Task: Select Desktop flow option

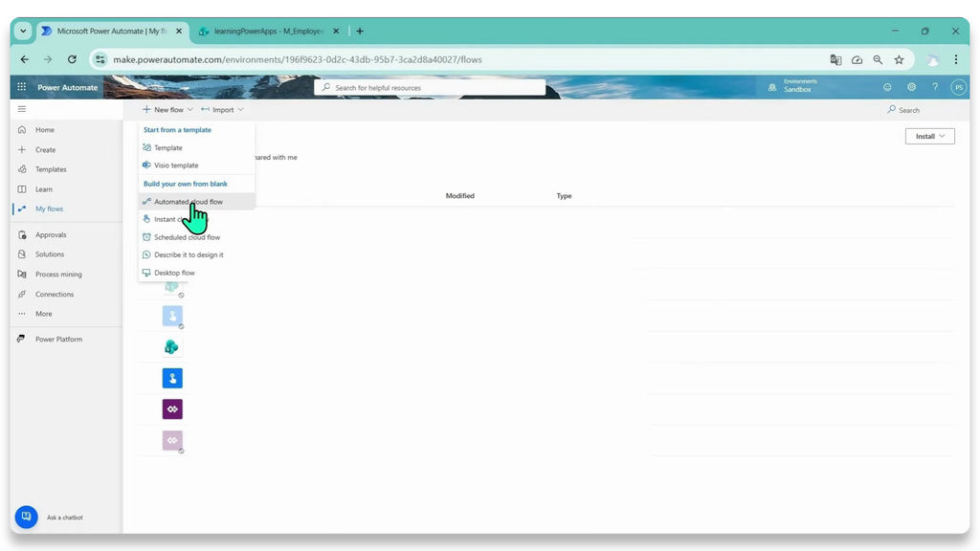Action: click(x=196, y=273)
